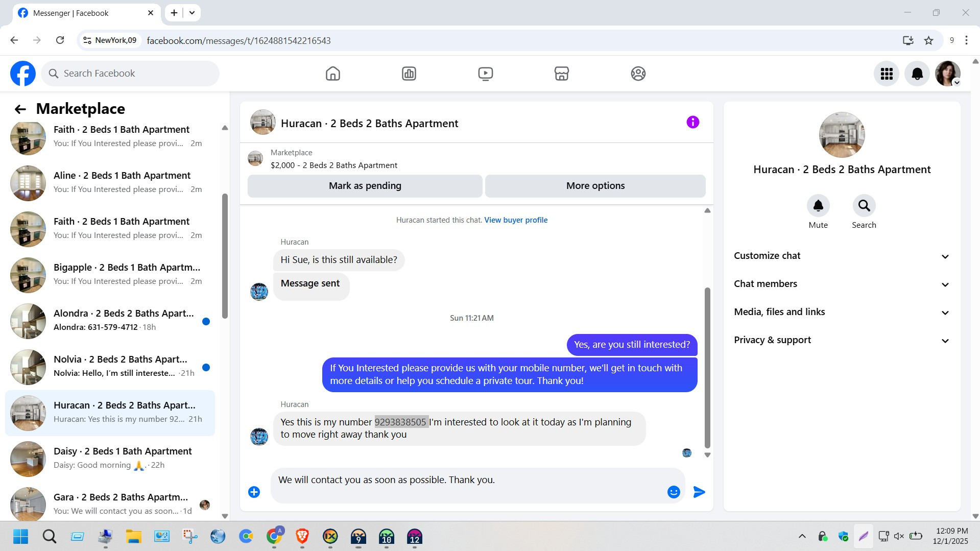
Task: Select the Huracan conversation in the list
Action: [110, 413]
